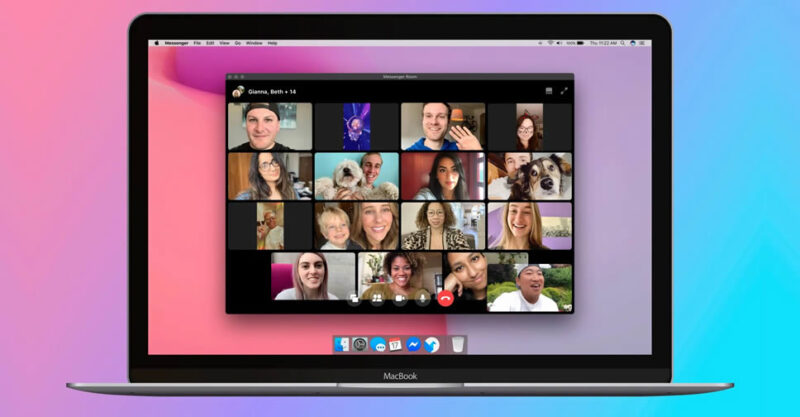This screenshot has height=417, width=800.
Task: Expand the Messenger application menu
Action: 176,43
